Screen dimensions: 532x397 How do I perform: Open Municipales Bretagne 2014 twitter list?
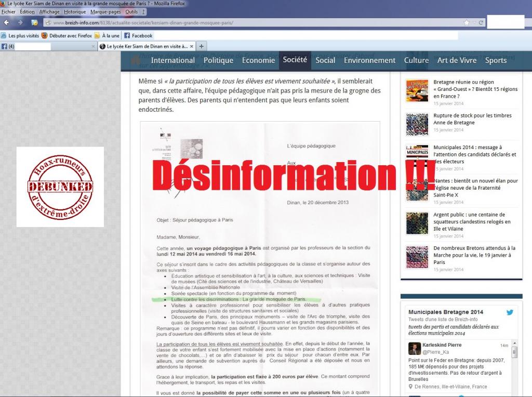pos(445,312)
